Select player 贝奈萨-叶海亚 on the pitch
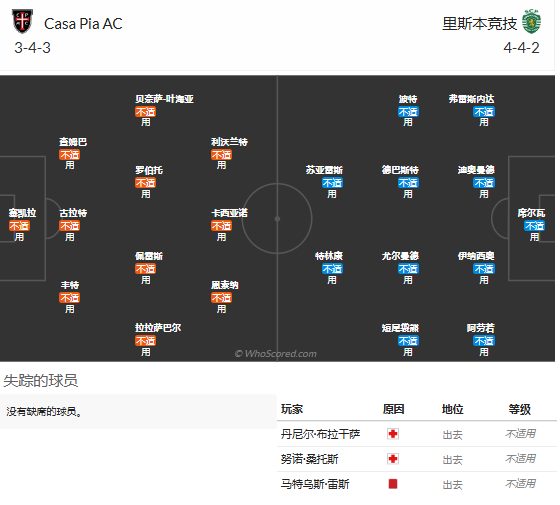 (164, 99)
